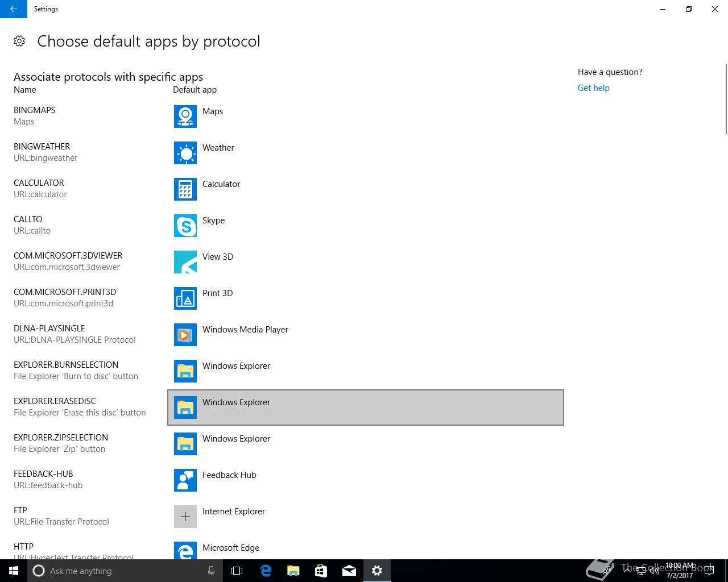This screenshot has width=728, height=582.
Task: Click the Calculator app icon
Action: 185,189
